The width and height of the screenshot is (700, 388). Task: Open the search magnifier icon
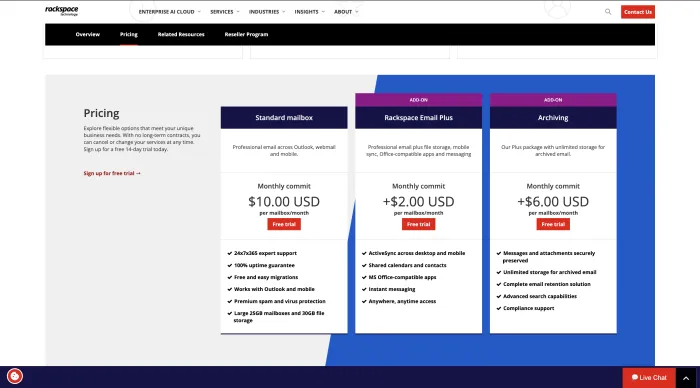coord(608,12)
